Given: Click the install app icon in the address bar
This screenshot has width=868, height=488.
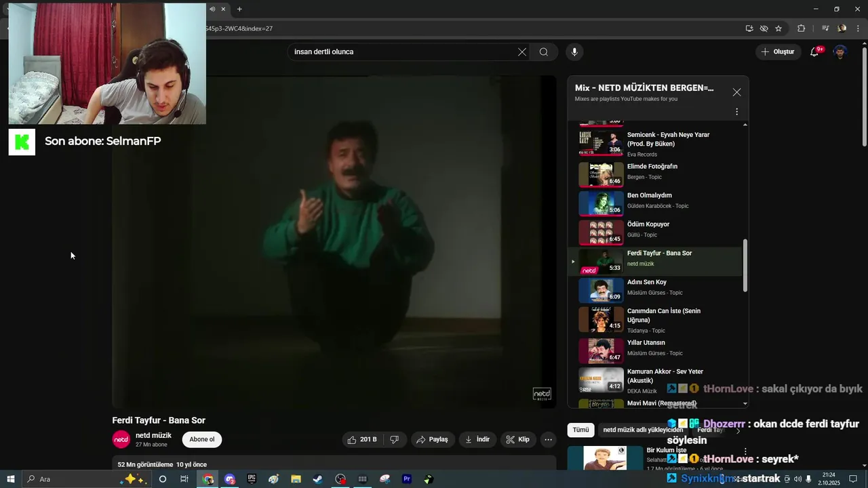Looking at the screenshot, I should [x=749, y=28].
